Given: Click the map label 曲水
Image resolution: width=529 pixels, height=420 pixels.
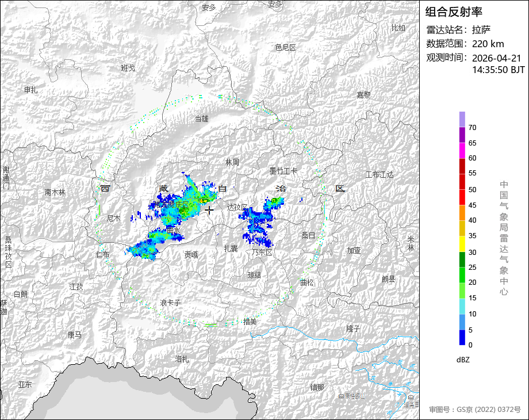Looking at the screenshot, I should (x=174, y=230).
